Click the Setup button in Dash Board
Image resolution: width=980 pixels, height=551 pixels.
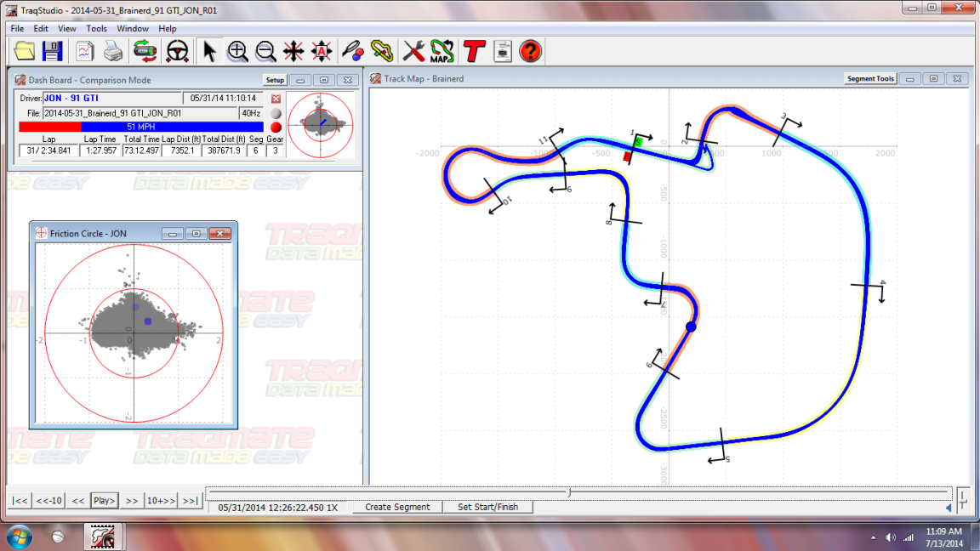pos(275,80)
